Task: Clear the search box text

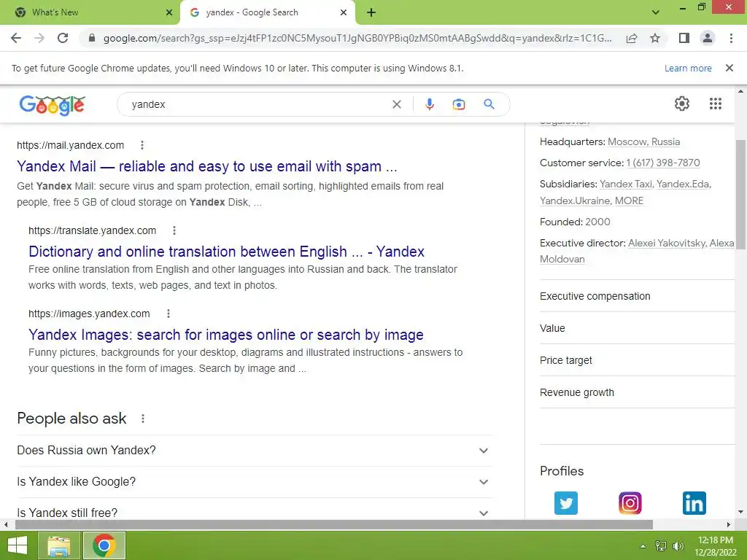Action: point(396,104)
